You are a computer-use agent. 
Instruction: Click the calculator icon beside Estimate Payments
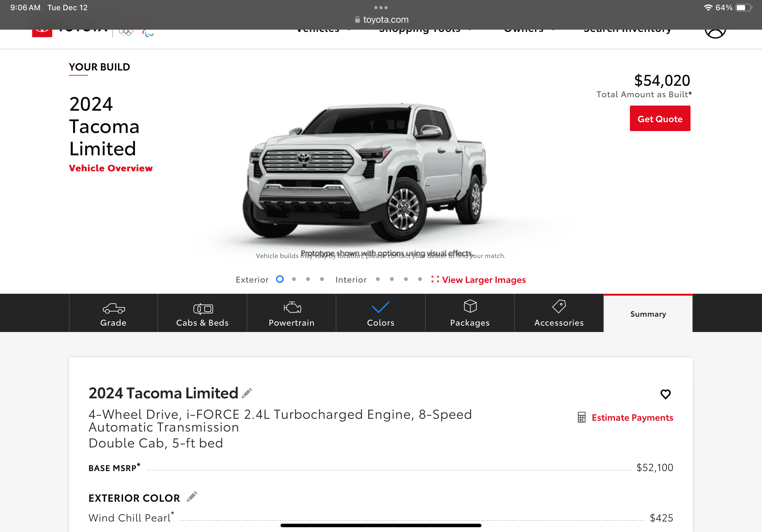581,417
